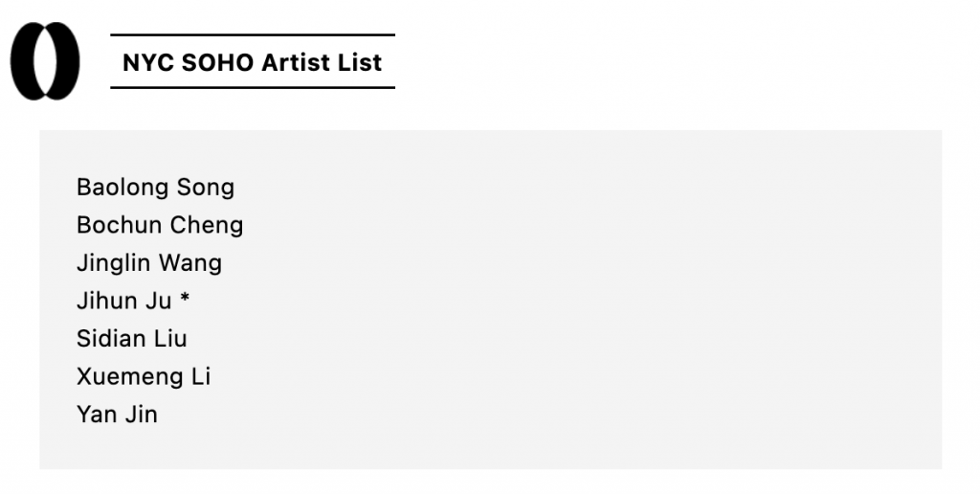Select artist Baolong Song
Image resolution: width=980 pixels, height=494 pixels.
click(155, 187)
